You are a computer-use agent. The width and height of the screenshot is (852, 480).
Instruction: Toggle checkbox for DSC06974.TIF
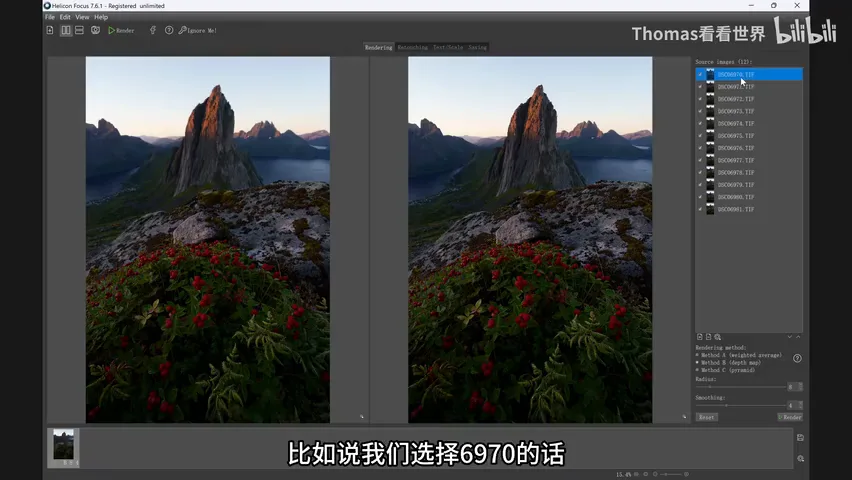pyautogui.click(x=700, y=123)
